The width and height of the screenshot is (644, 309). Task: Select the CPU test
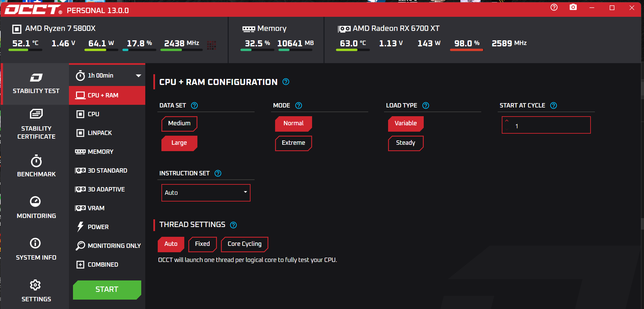tap(107, 114)
